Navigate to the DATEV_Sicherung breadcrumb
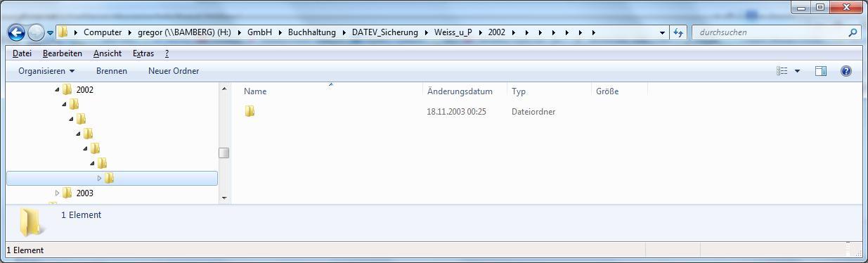 point(385,32)
